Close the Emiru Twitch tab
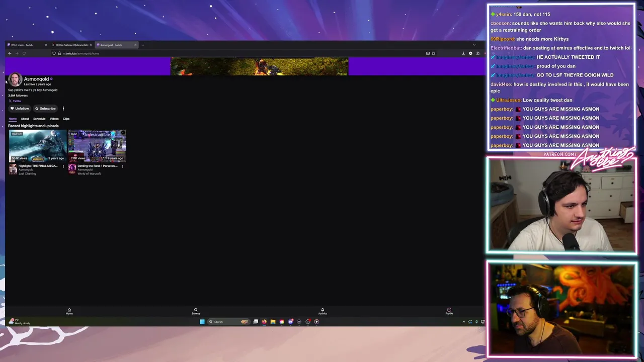 46,45
